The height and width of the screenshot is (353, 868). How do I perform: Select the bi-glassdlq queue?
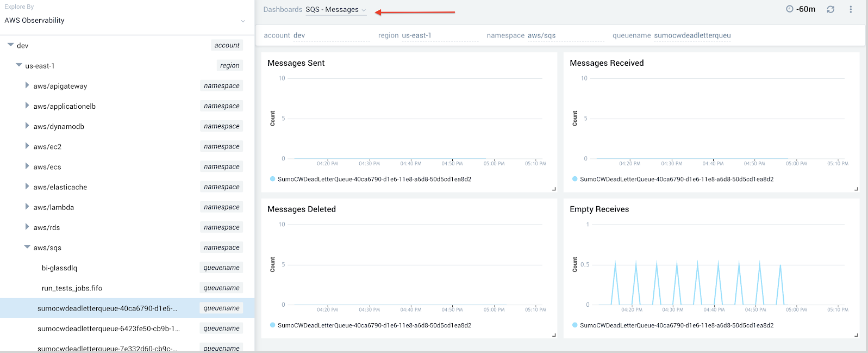click(59, 268)
